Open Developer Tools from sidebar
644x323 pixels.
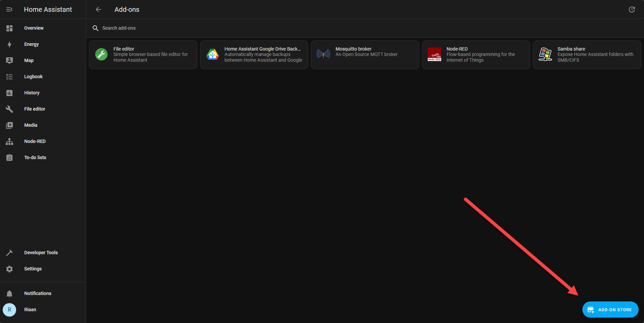41,253
